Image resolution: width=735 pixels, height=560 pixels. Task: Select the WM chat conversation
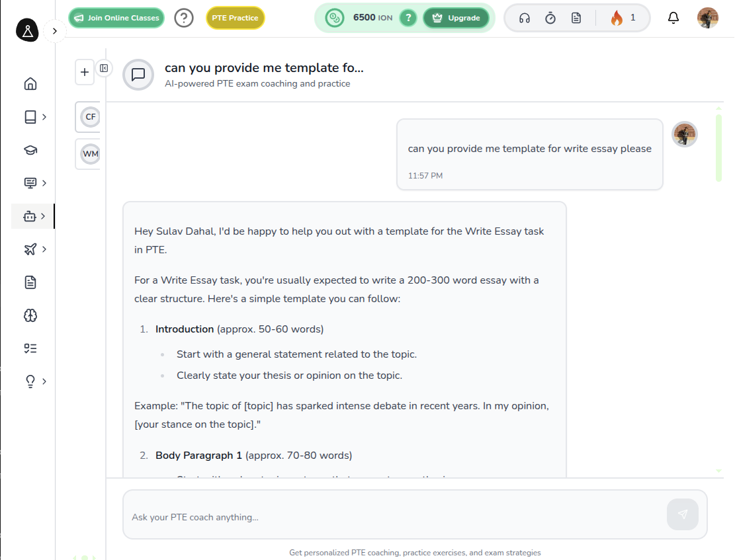point(91,154)
